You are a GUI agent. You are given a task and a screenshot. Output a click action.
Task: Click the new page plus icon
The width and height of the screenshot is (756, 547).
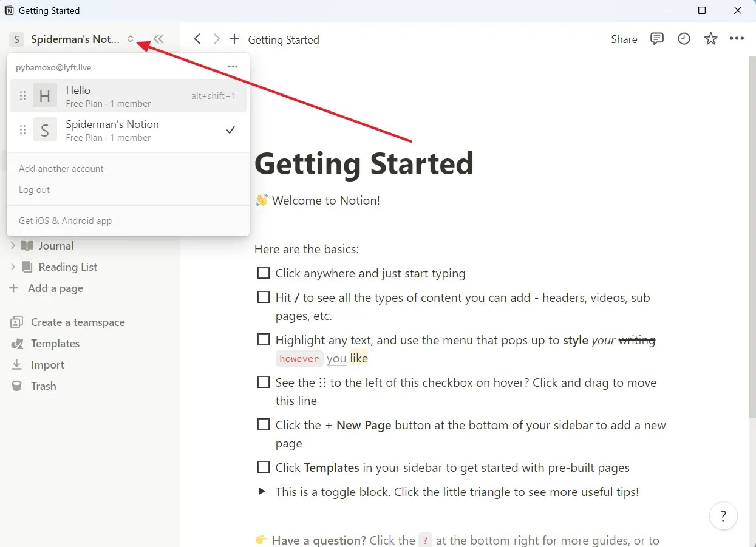click(x=234, y=39)
